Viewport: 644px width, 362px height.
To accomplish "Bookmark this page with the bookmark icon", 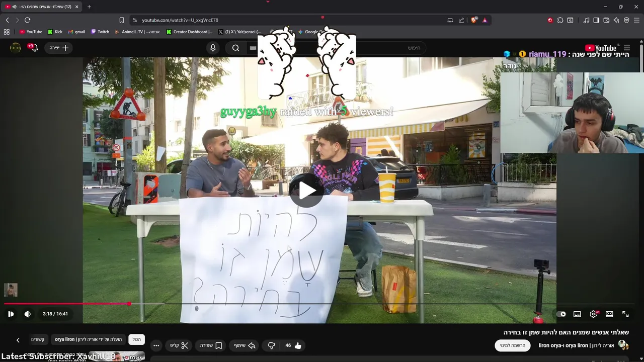I will (x=122, y=20).
